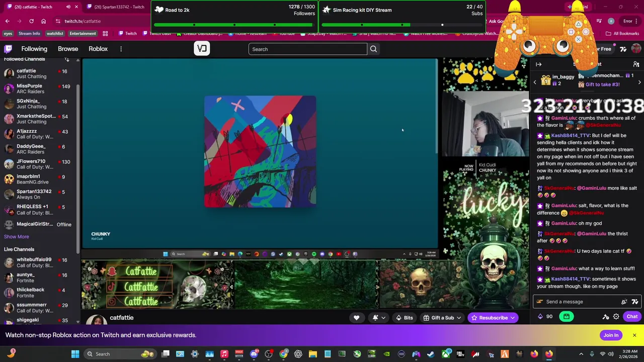Image resolution: width=644 pixels, height=362 pixels.
Task: Open the 3:28 AM clock and date
Action: pos(629,354)
